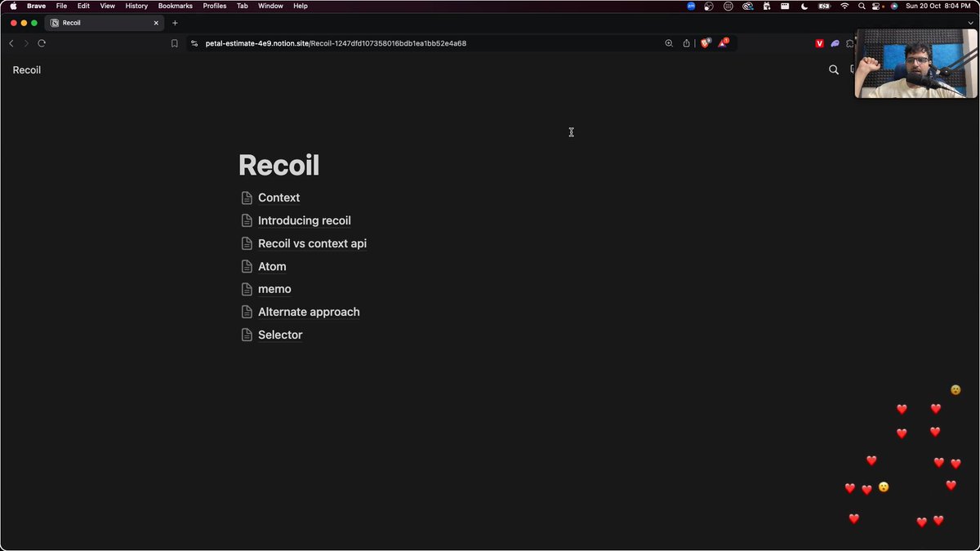
Task: Open Control Center
Action: tap(878, 6)
